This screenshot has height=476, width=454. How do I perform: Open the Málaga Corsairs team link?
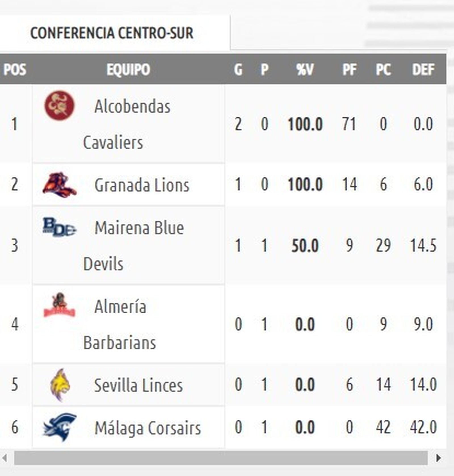(148, 428)
